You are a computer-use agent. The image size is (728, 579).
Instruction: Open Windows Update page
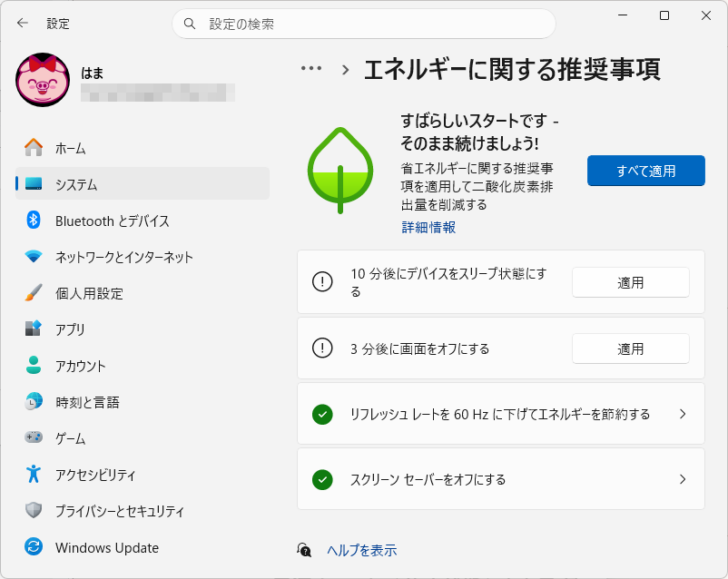click(143, 546)
